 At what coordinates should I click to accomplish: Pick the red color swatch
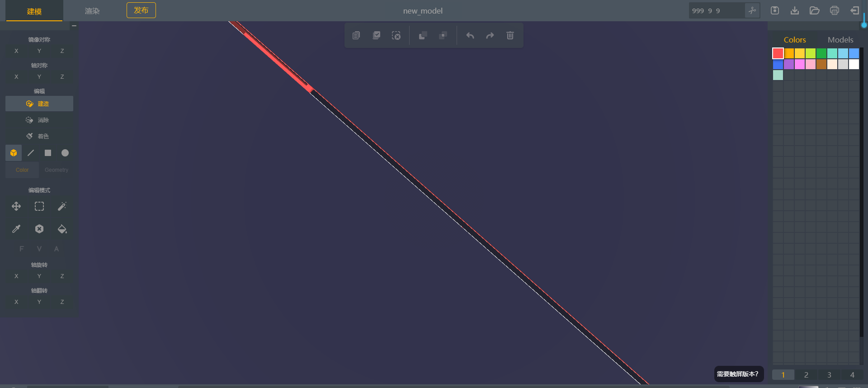(778, 53)
